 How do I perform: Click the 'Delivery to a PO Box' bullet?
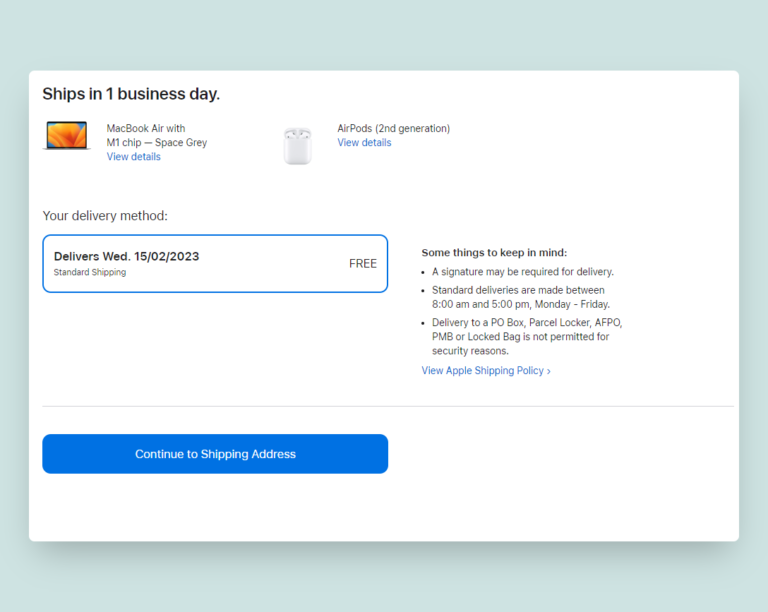[x=527, y=337]
